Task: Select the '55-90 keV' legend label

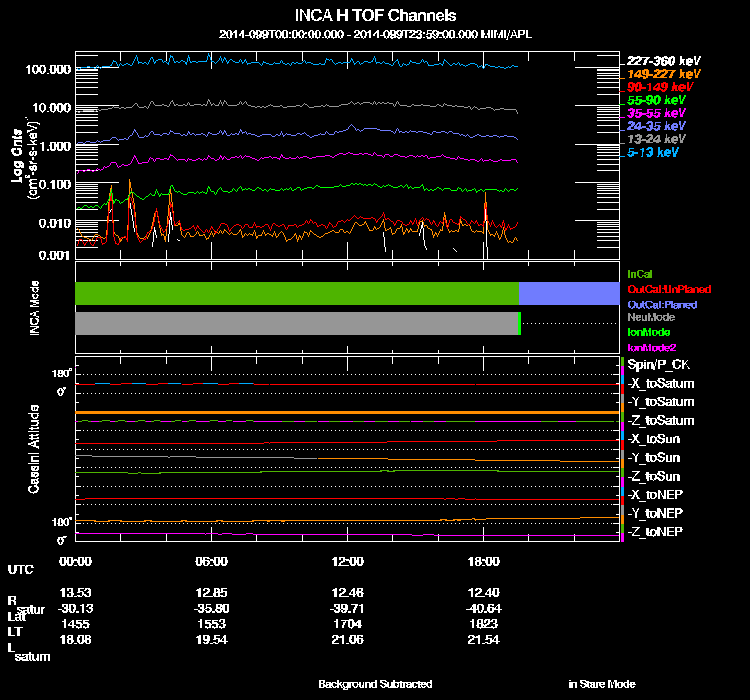Action: pos(656,100)
